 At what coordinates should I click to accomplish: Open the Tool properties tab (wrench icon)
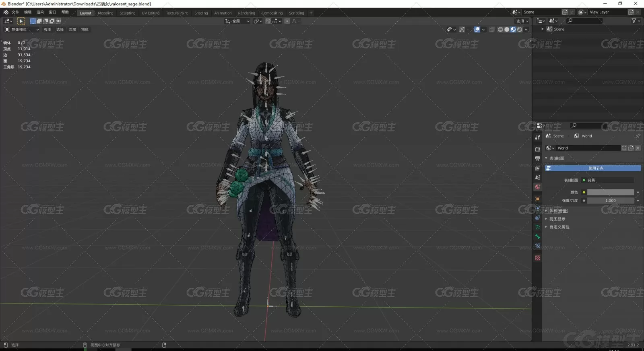tap(537, 137)
